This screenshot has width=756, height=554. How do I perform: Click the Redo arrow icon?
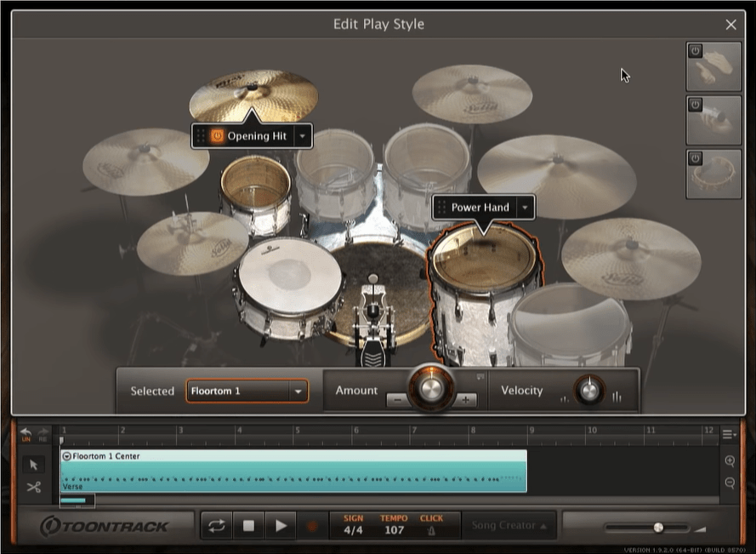(43, 431)
